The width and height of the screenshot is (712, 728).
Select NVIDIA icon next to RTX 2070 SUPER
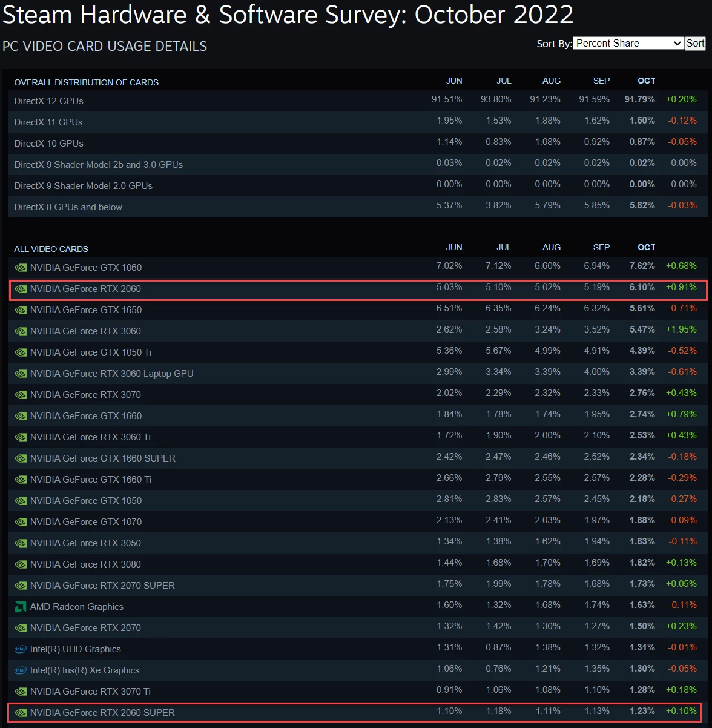(x=21, y=586)
